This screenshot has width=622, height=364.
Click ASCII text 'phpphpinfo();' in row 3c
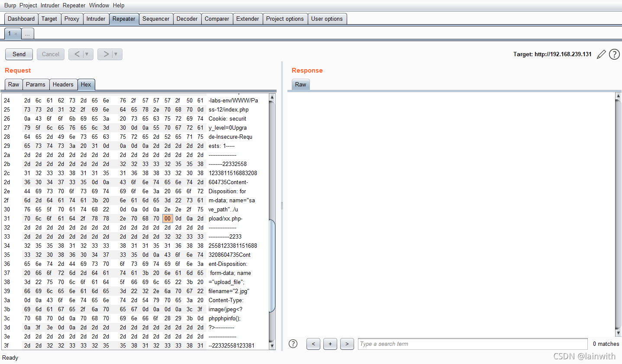(x=225, y=318)
